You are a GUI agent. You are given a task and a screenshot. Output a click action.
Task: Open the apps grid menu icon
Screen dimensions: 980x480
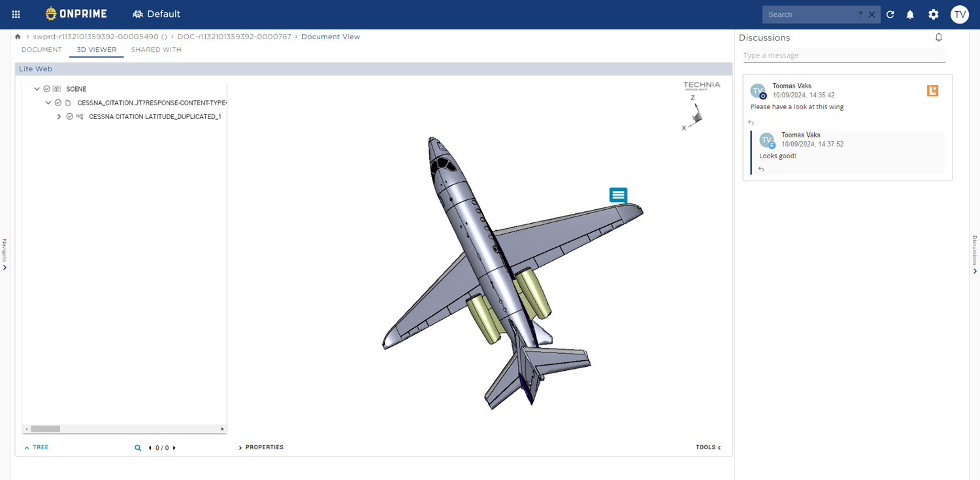pos(16,14)
